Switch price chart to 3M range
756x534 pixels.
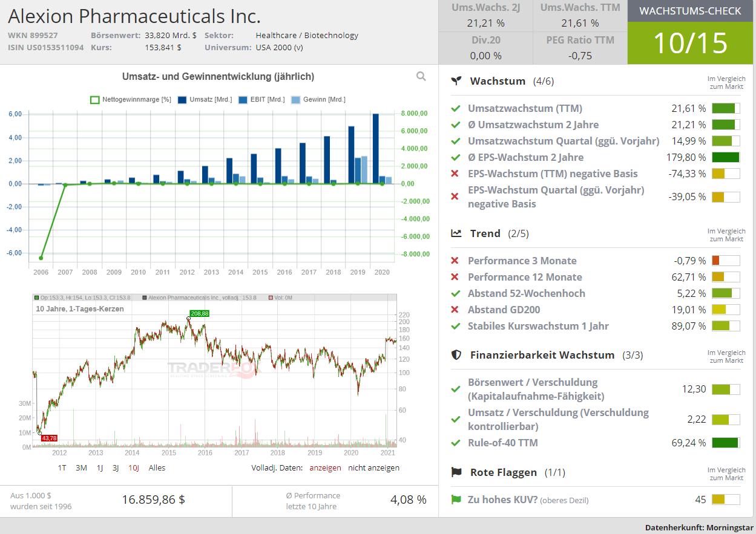[81, 467]
